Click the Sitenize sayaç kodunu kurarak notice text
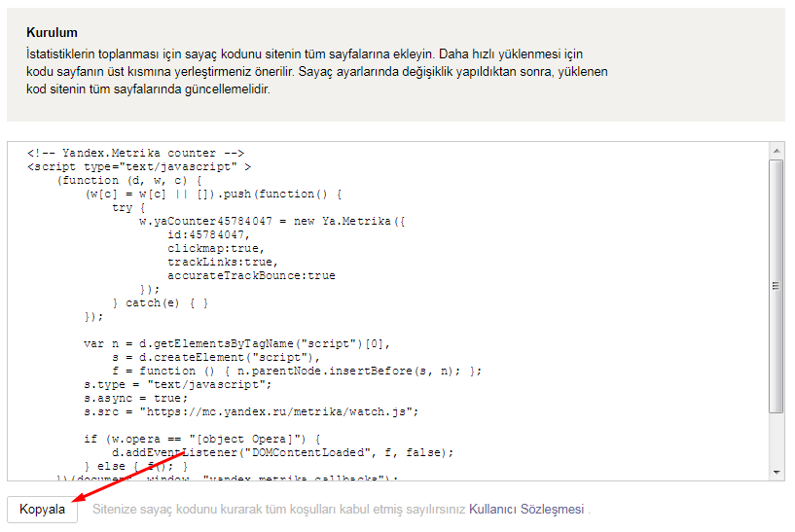Image resolution: width=795 pixels, height=532 pixels. pyautogui.click(x=278, y=510)
